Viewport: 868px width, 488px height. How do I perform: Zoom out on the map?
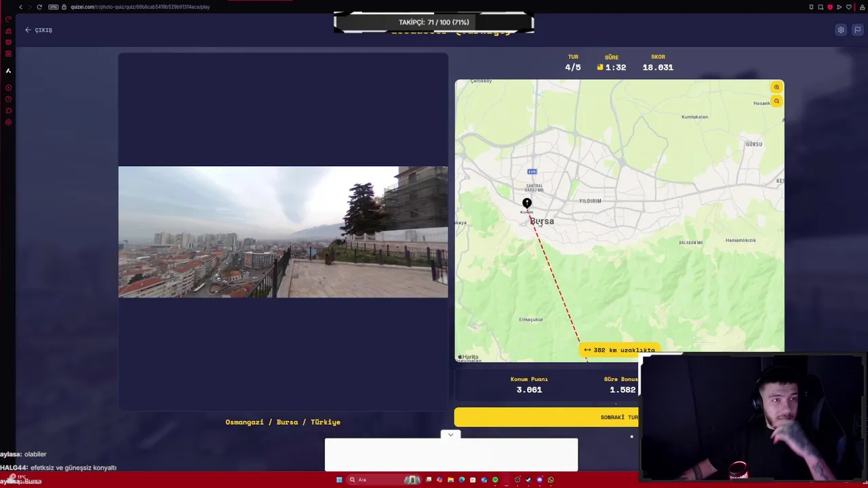pyautogui.click(x=776, y=101)
